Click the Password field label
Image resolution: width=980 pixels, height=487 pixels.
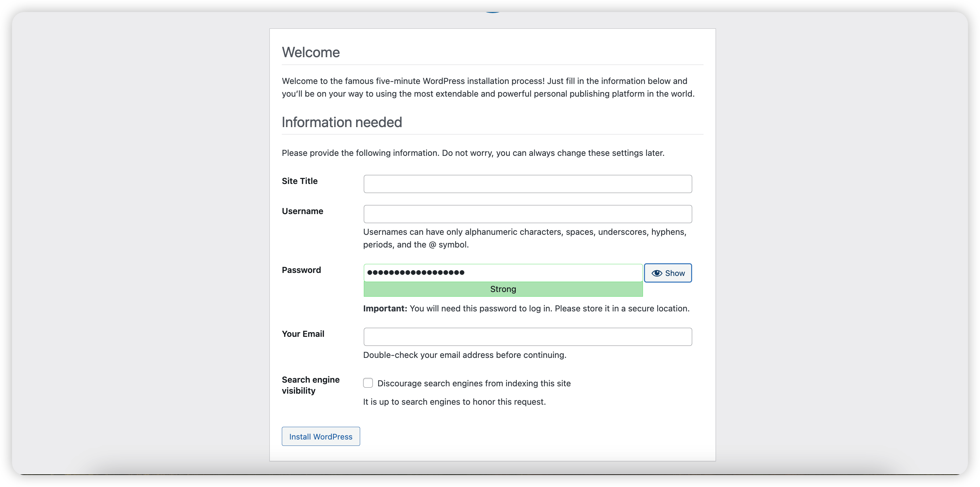click(x=301, y=270)
